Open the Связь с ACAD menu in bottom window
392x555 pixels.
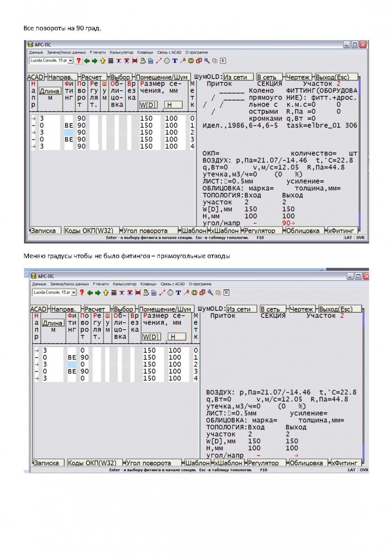(x=174, y=284)
